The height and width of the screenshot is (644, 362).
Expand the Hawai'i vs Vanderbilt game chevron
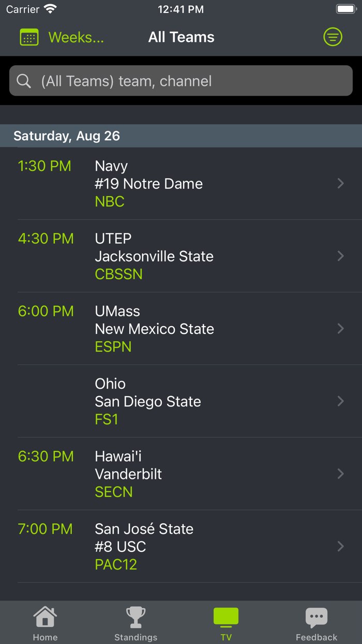click(x=340, y=474)
